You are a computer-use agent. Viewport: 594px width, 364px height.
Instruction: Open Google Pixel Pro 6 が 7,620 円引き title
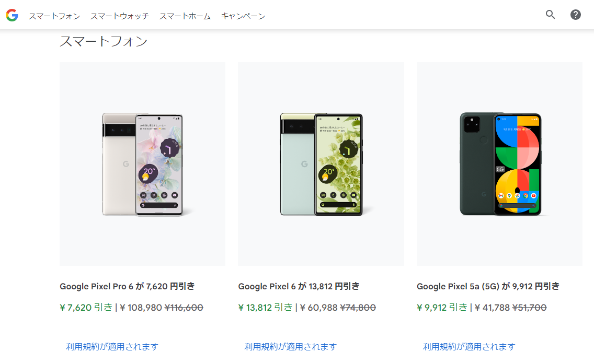point(127,286)
